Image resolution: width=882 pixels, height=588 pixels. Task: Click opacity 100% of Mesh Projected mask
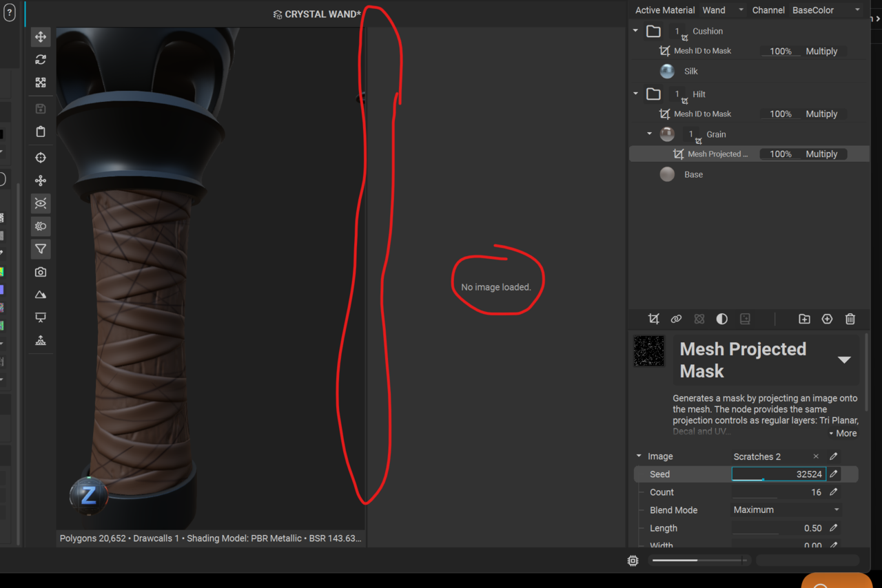click(780, 154)
